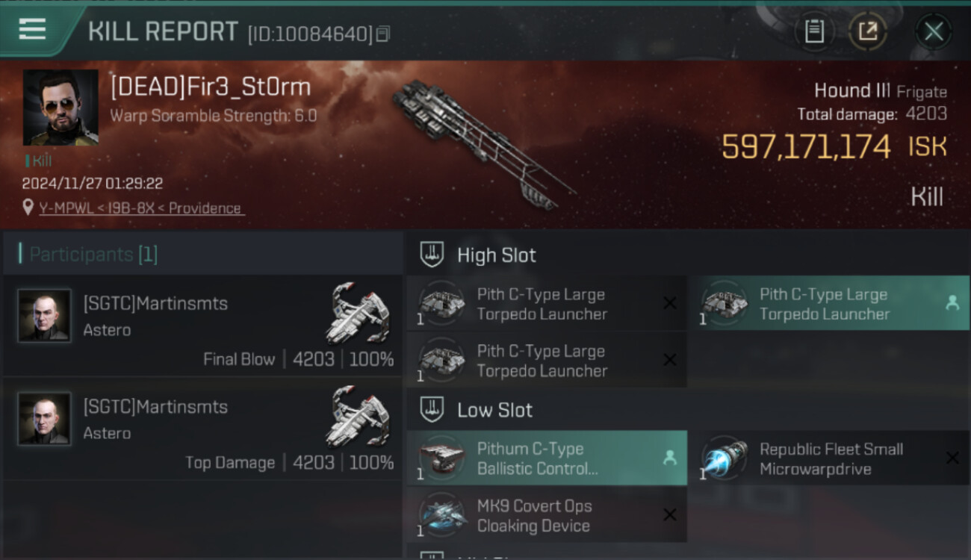Click Pithum C-Type Ballistic Control item
The image size is (971, 560).
(x=547, y=458)
